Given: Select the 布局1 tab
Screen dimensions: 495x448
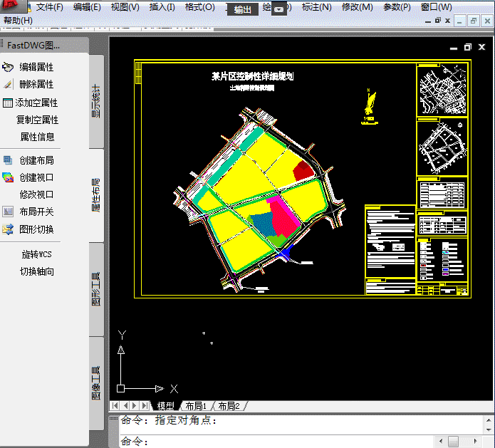Looking at the screenshot, I should pos(196,406).
